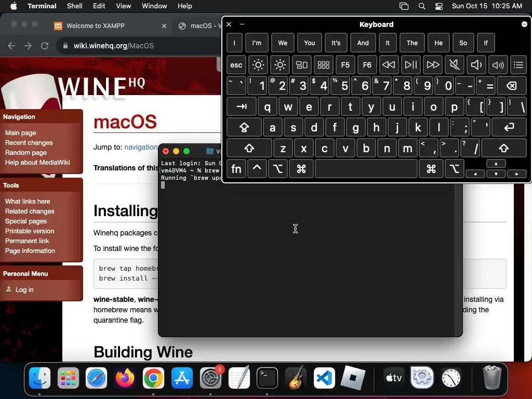Tap the return key

click(x=509, y=128)
